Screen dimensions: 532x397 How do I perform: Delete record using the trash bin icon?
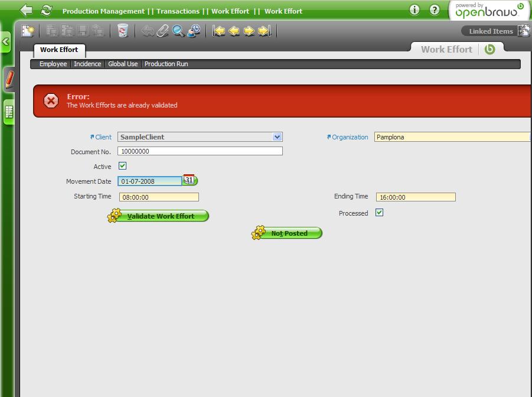(122, 31)
